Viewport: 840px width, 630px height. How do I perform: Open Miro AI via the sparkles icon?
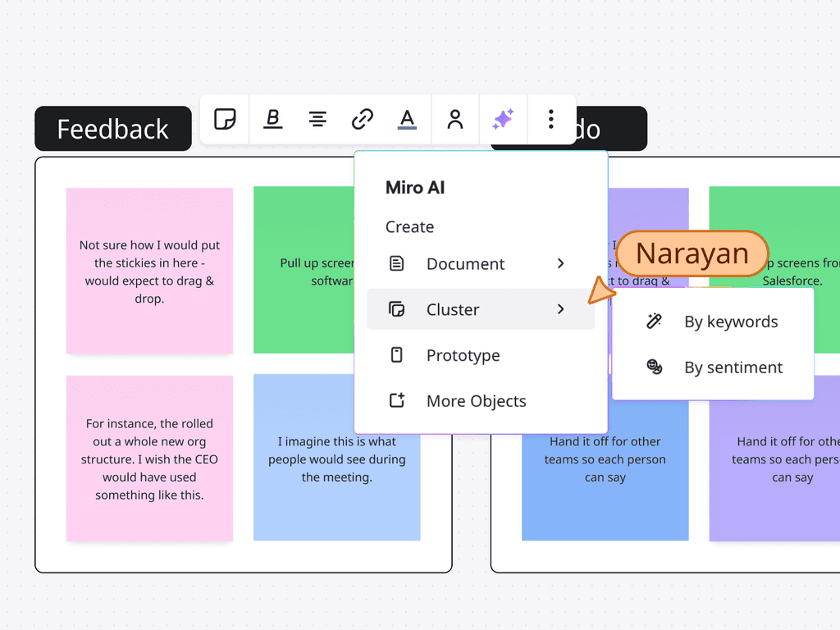503,119
